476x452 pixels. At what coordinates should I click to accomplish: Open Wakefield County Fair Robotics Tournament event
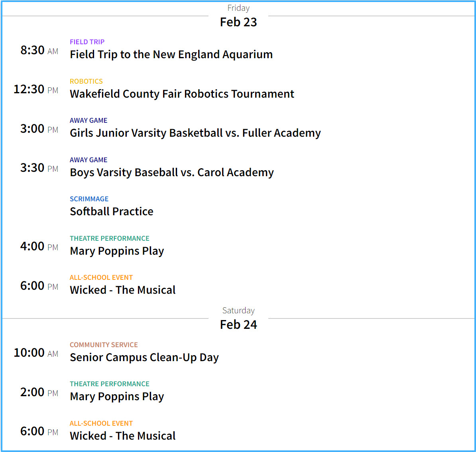click(182, 94)
